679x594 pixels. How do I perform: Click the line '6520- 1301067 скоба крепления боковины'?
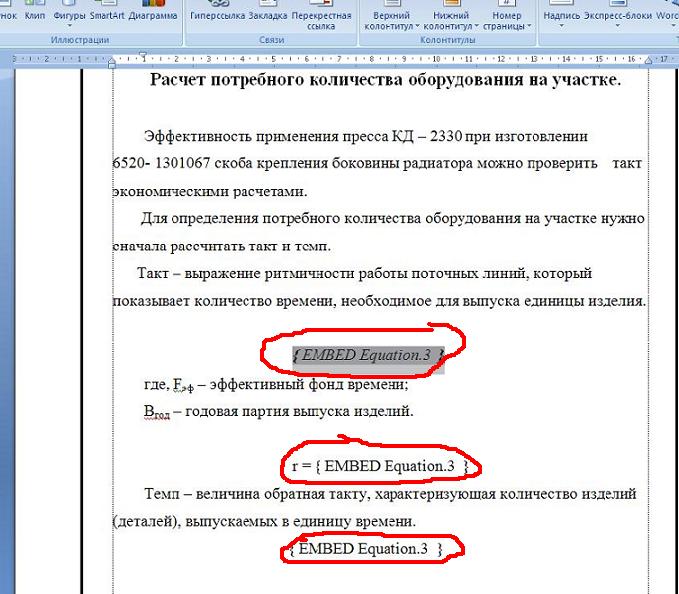tap(377, 163)
